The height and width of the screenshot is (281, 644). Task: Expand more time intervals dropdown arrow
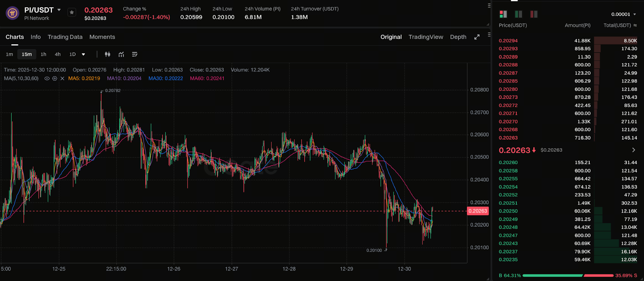point(83,54)
